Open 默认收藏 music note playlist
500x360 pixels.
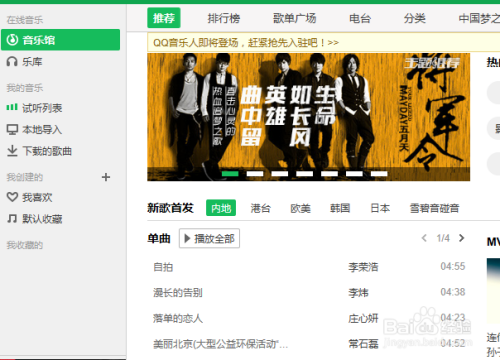34,219
